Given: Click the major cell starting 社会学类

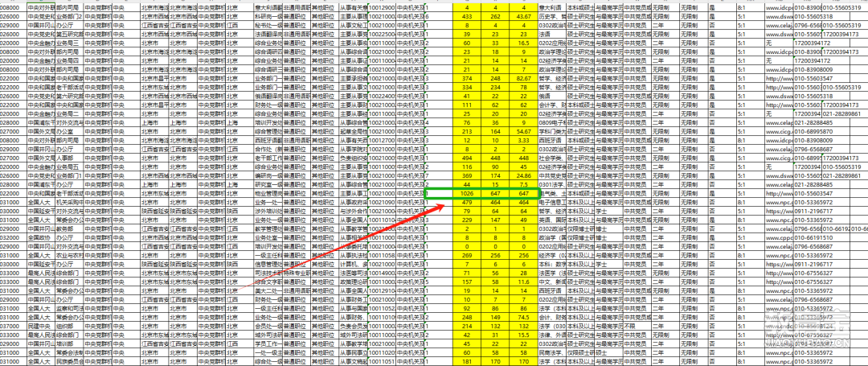Looking at the screenshot, I should (551, 158).
